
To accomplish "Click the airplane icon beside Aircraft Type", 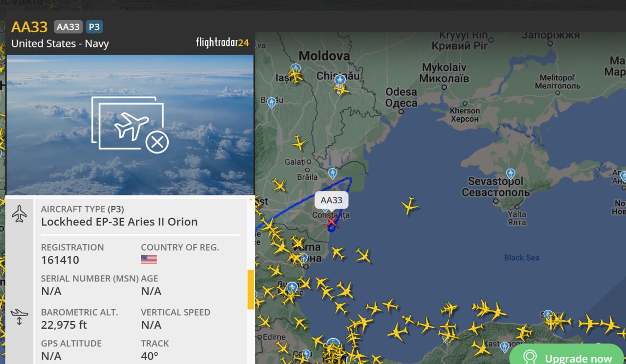I will pyautogui.click(x=19, y=214).
